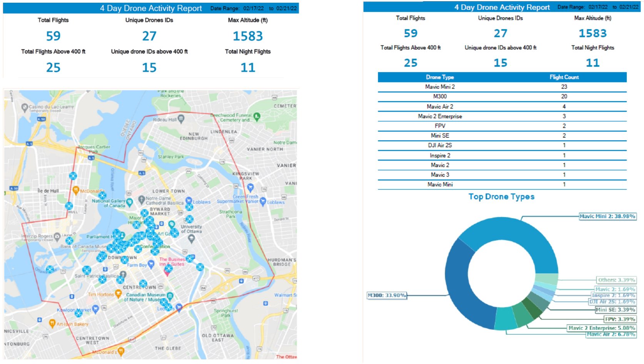Click drone marker nearest Jacques-Cartier Park
This screenshot has width=644, height=364.
pyautogui.click(x=73, y=176)
